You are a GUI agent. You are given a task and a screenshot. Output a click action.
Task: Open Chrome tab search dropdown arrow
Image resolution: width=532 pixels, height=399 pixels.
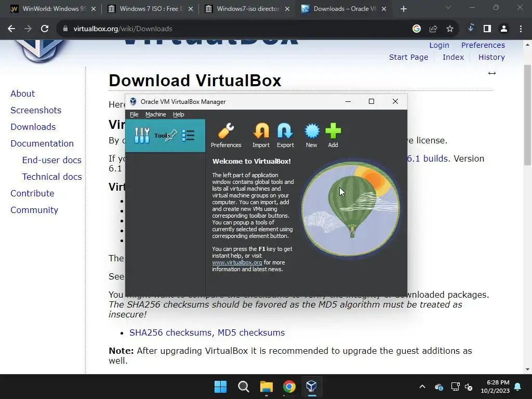[448, 7]
